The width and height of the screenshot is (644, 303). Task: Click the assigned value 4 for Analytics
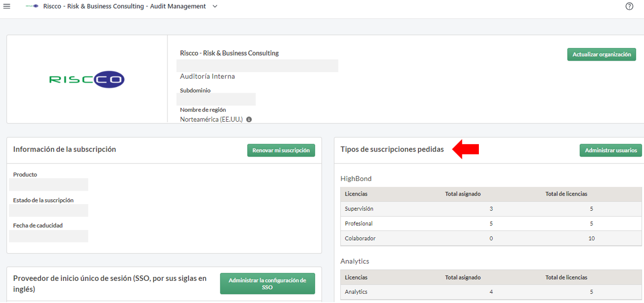491,292
